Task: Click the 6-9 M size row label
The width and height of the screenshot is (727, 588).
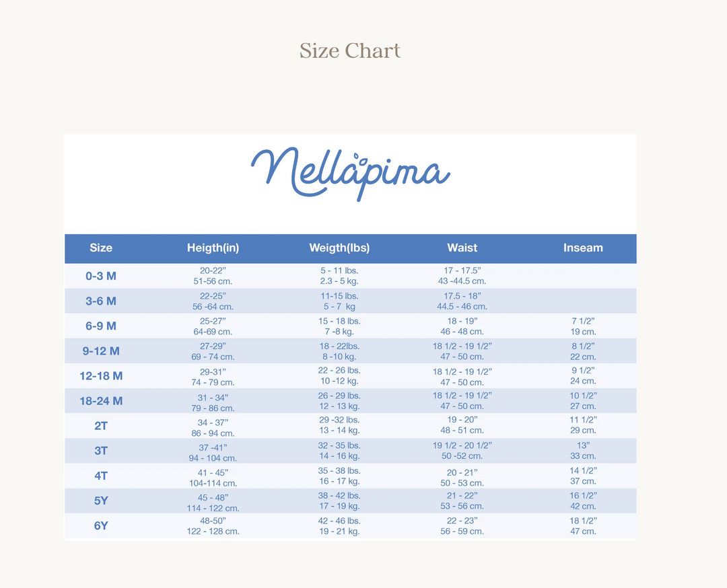Action: (101, 326)
